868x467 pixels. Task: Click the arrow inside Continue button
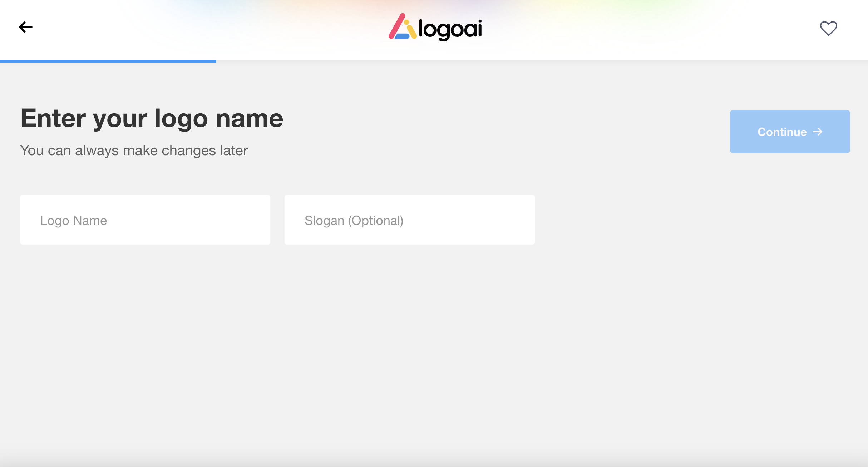[x=818, y=132]
